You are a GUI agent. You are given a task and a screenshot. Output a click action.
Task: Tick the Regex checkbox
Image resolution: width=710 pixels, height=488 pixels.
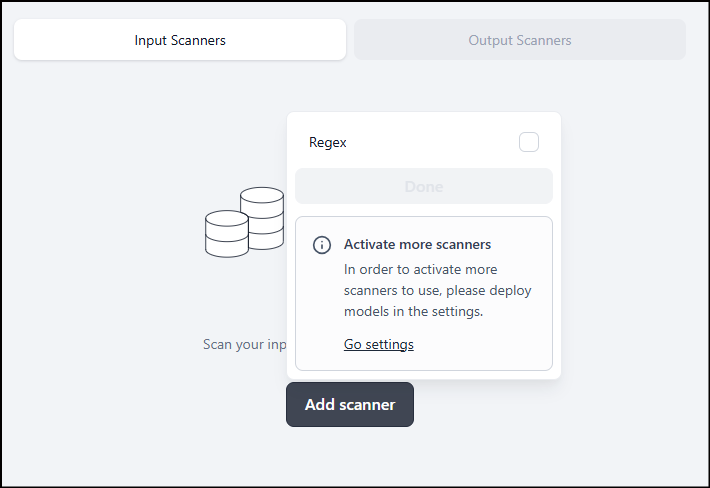pyautogui.click(x=529, y=142)
